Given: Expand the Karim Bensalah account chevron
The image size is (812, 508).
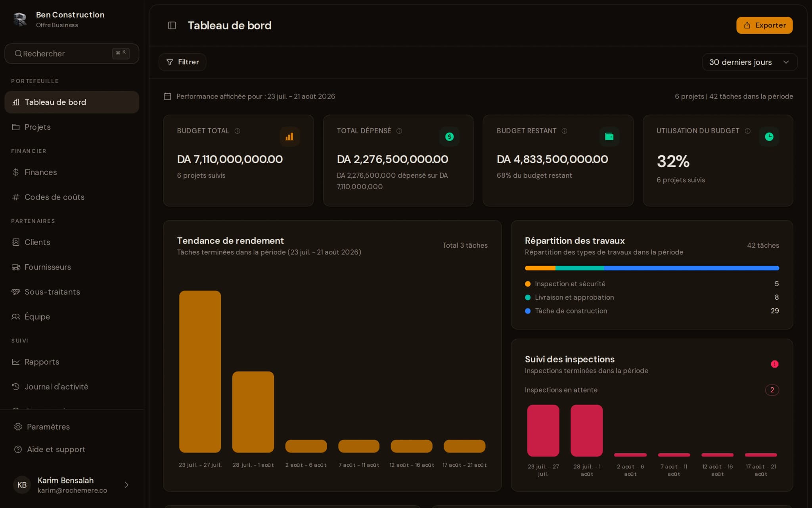Looking at the screenshot, I should click(x=126, y=485).
